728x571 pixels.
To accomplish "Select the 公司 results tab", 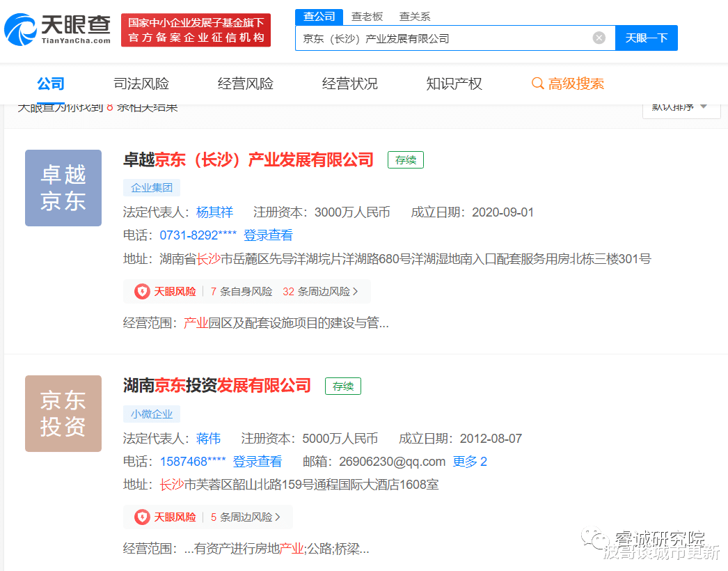I will [51, 84].
